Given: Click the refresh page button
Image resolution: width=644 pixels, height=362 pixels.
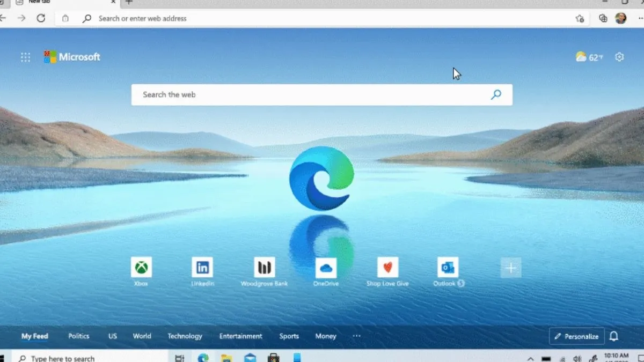Looking at the screenshot, I should point(41,18).
